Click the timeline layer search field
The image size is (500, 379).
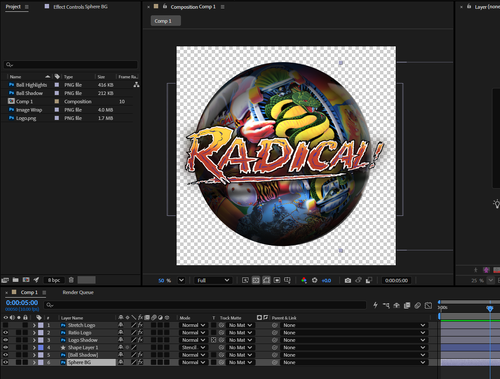(x=205, y=305)
